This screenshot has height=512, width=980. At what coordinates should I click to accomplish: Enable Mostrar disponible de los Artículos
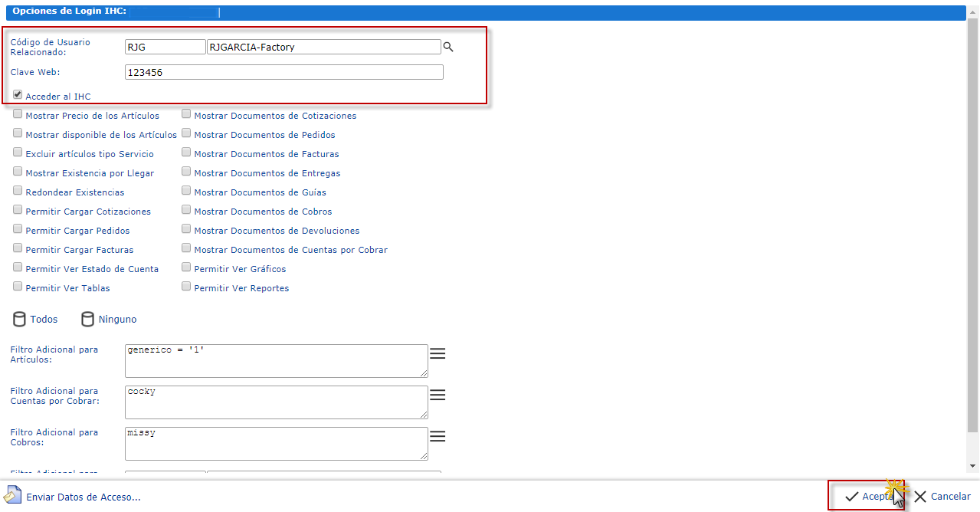[18, 133]
